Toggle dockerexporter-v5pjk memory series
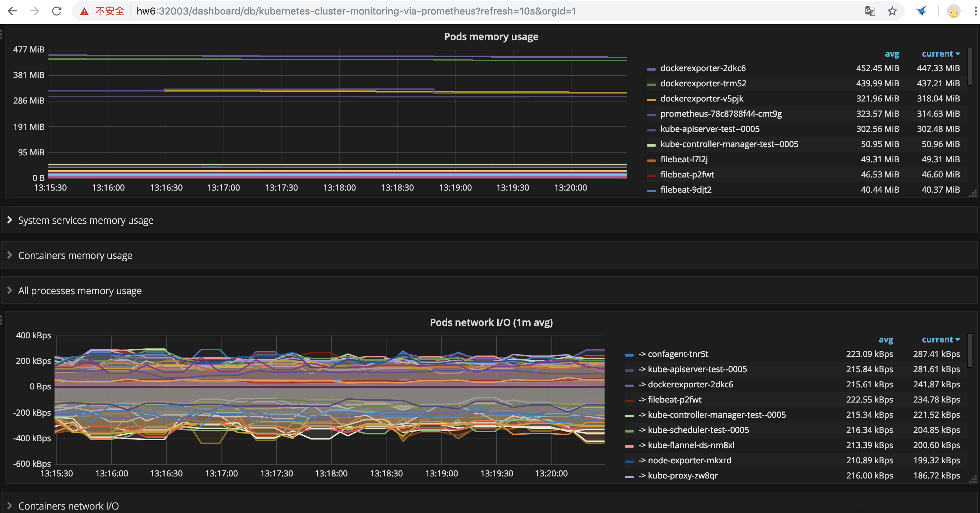980x513 pixels. [x=702, y=99]
